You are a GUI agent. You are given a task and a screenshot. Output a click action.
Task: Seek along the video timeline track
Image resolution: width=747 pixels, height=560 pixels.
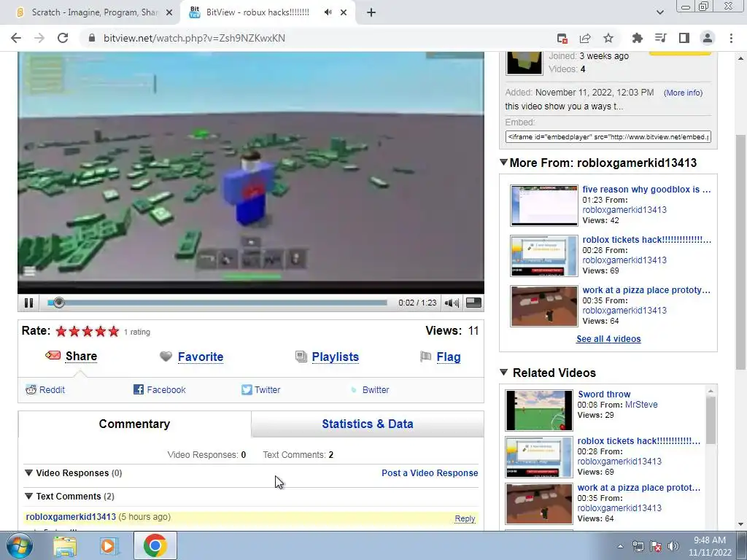(217, 303)
